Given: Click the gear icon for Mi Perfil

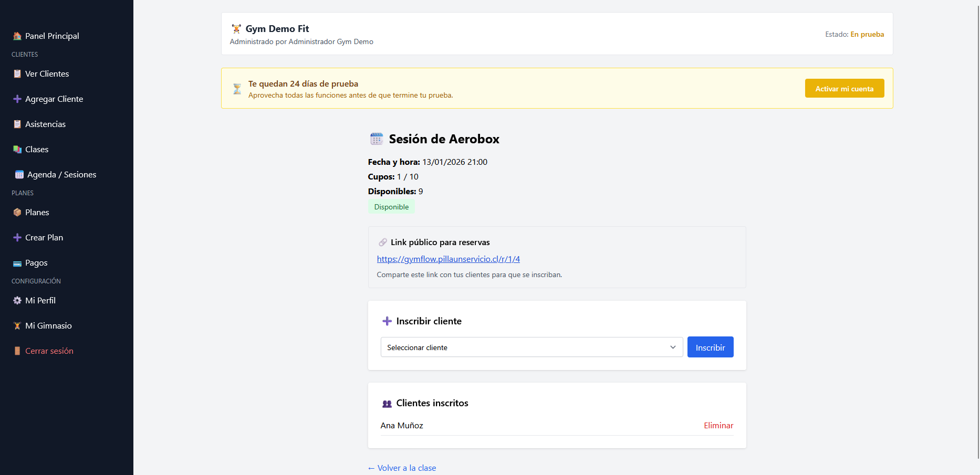Looking at the screenshot, I should point(17,301).
